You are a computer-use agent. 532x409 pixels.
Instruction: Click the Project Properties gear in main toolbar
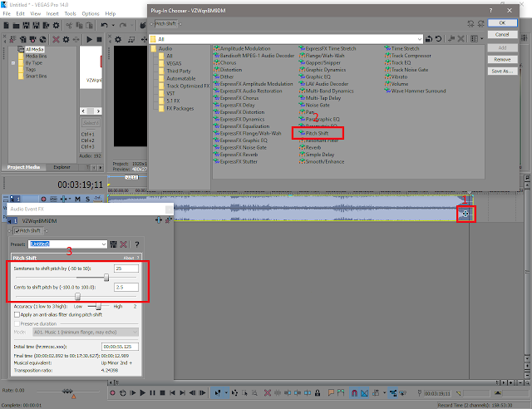click(x=56, y=26)
